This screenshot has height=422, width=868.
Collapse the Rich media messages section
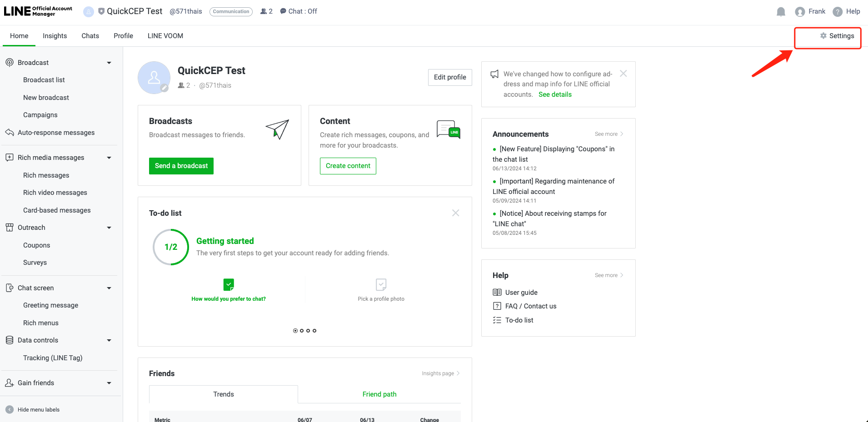(x=109, y=158)
